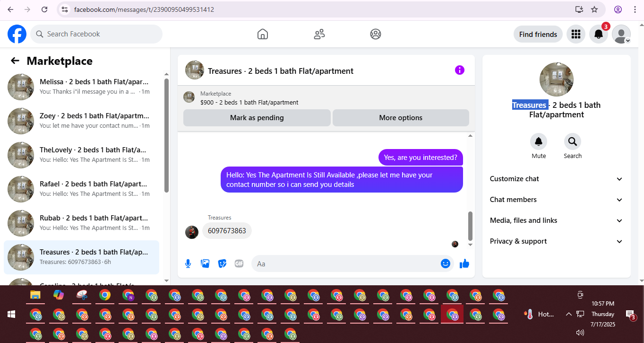Open Zoey's conversation

[x=82, y=121]
